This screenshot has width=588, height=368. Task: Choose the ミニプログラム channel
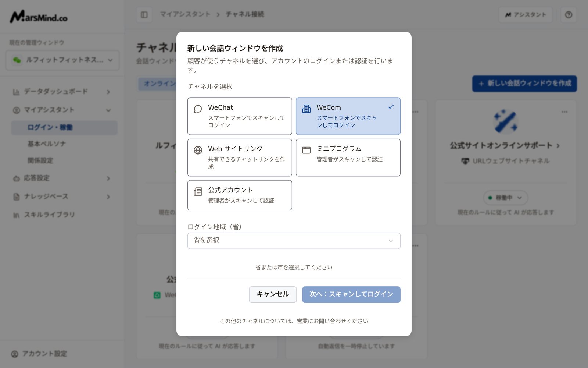(348, 158)
